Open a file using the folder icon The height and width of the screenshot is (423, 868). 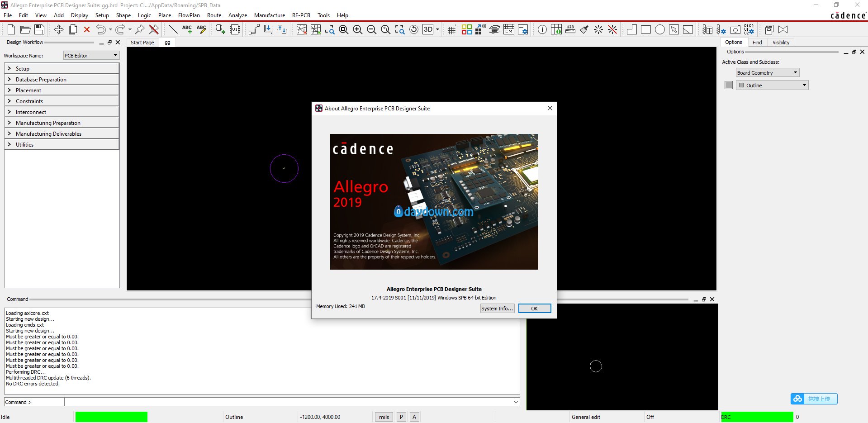(x=25, y=29)
